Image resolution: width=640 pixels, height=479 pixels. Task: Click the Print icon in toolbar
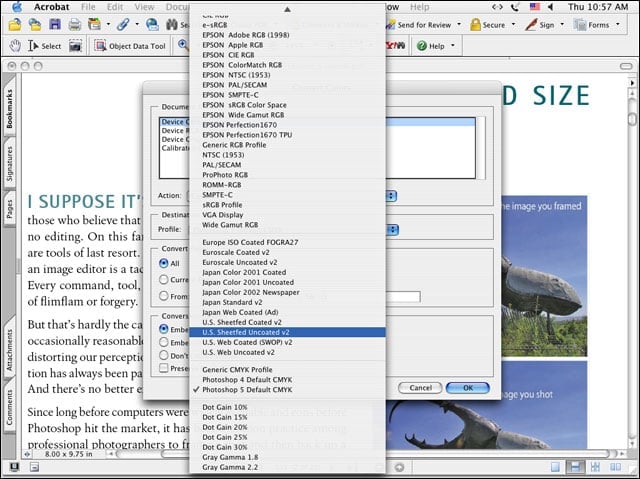coord(75,24)
